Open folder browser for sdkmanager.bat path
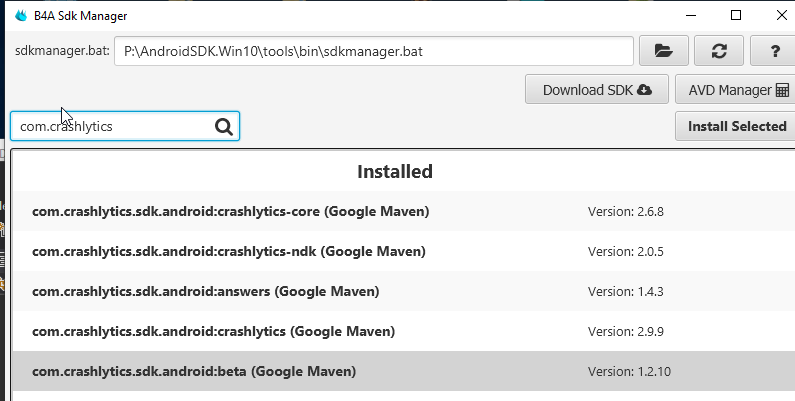The width and height of the screenshot is (795, 401). (x=662, y=50)
